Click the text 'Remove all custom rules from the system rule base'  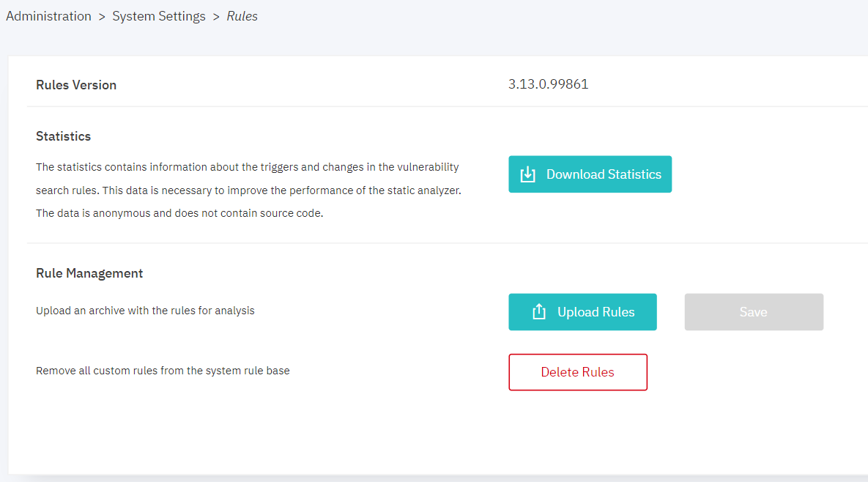point(163,371)
